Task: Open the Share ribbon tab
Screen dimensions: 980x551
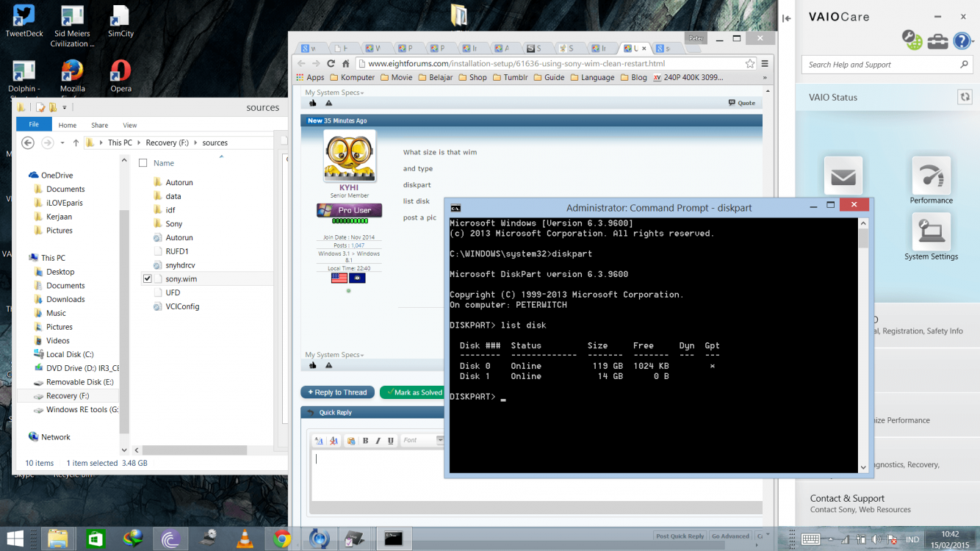Action: (x=99, y=125)
